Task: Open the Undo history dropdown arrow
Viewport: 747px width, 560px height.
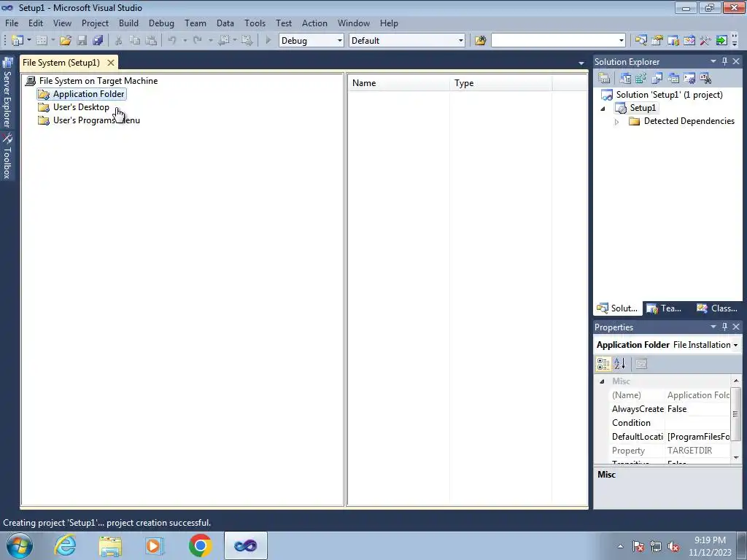Action: (185, 41)
